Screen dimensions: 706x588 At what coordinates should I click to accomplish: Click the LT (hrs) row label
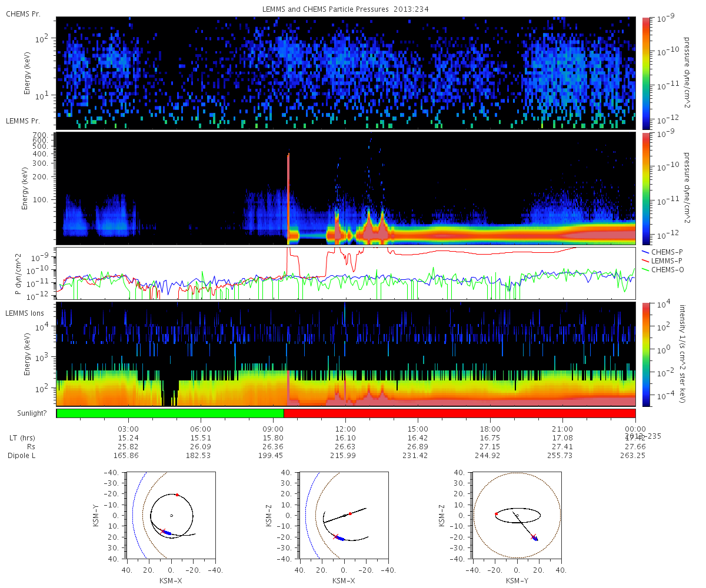[x=21, y=438]
